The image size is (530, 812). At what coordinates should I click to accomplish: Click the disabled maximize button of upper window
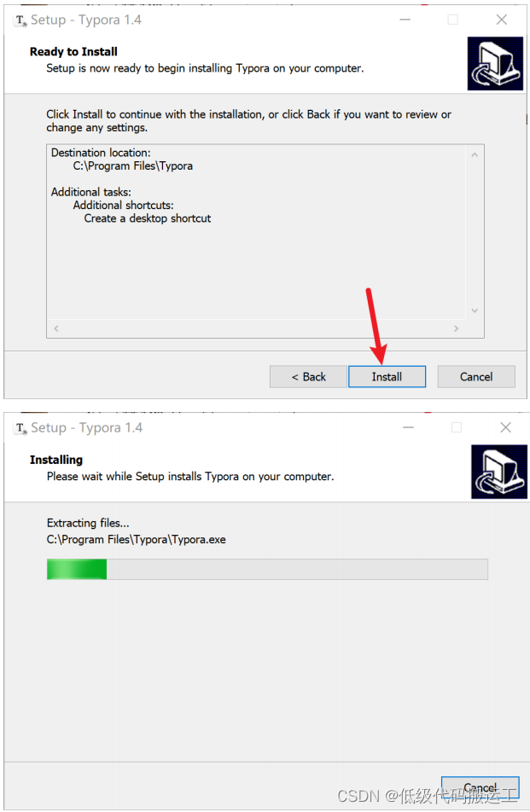[x=453, y=20]
